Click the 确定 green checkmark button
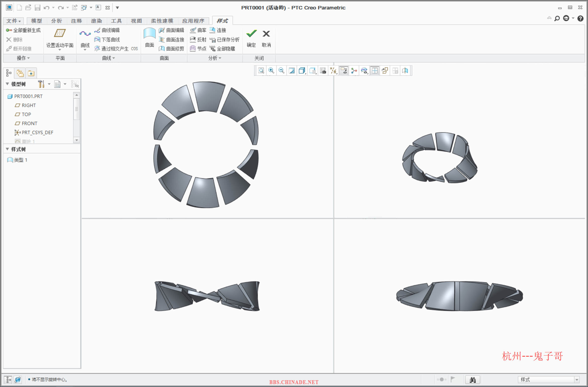Image resolution: width=588 pixels, height=387 pixels. pos(251,34)
